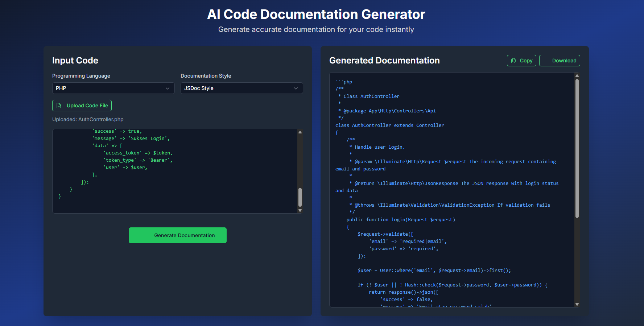Click the 'AI Code Documentation Generator' title
Viewport: 644px width, 326px height.
tap(316, 15)
